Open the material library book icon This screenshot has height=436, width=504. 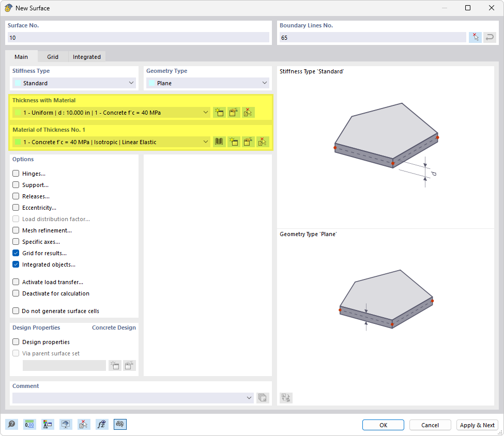tap(219, 142)
